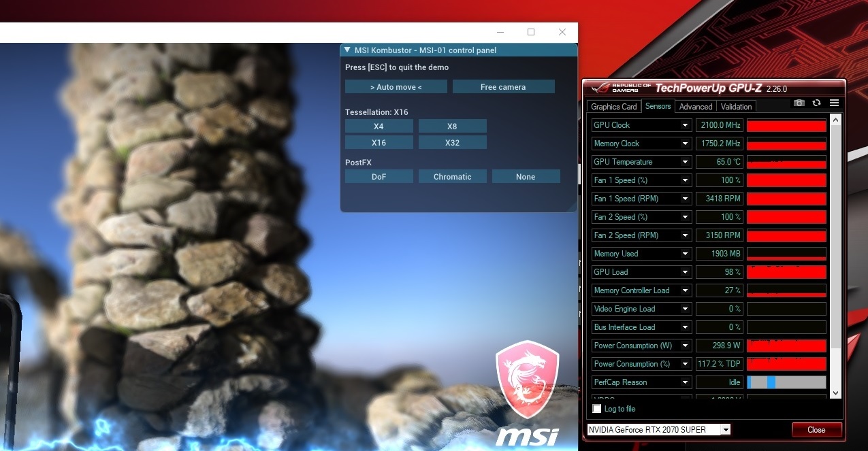The image size is (868, 451).
Task: Minimize the Kombustor demo window
Action: click(500, 32)
